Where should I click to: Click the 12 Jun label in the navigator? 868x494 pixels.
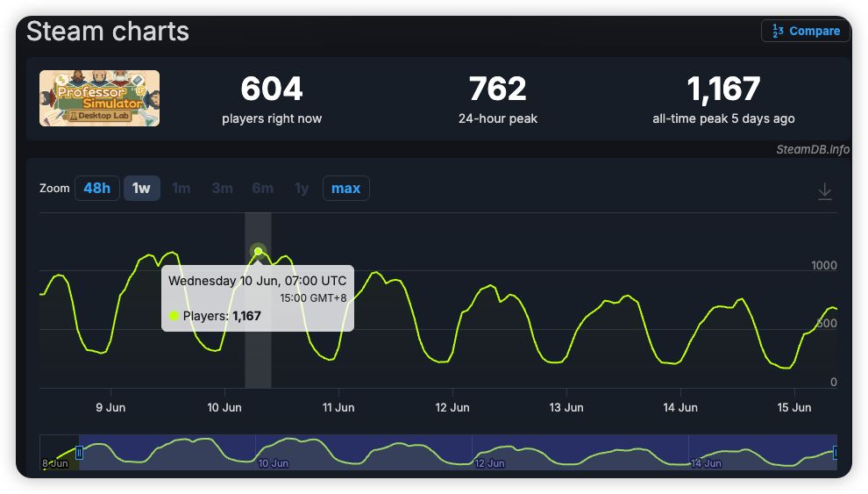[489, 463]
